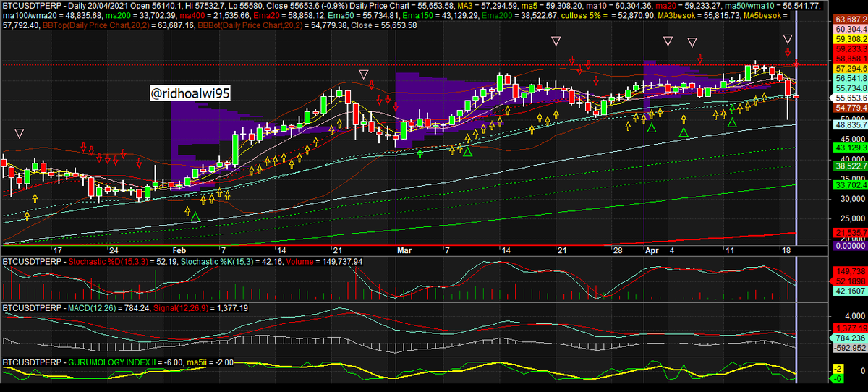Click the 38,522.7 price axis label
Image resolution: width=868 pixels, height=392 pixels.
tap(851, 166)
